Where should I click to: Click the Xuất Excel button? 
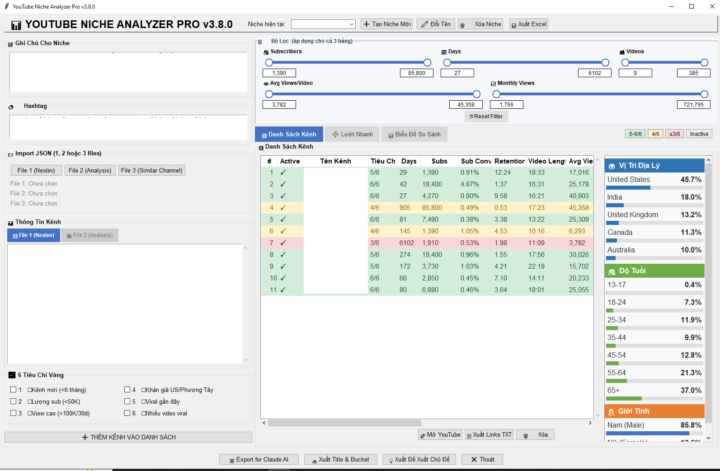tap(529, 24)
